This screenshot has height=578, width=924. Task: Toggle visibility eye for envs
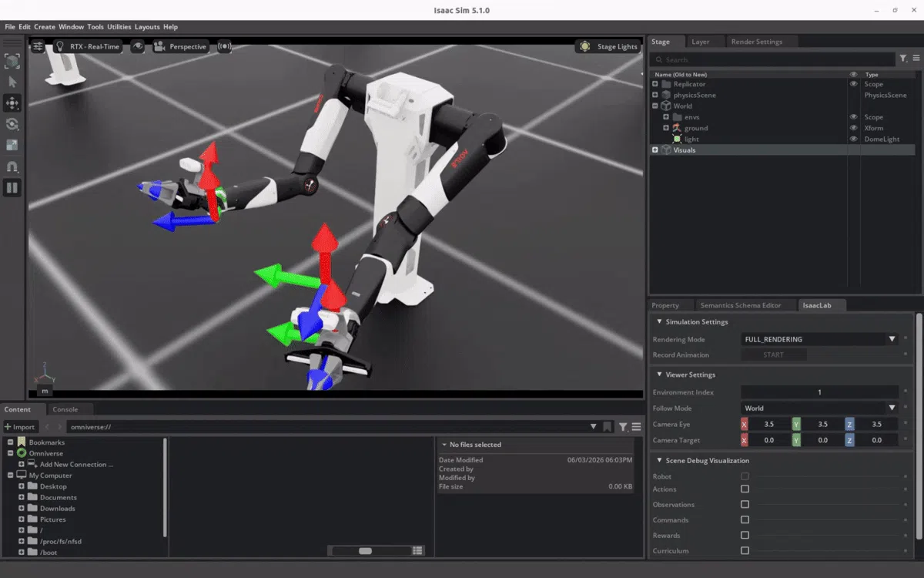[x=853, y=117]
